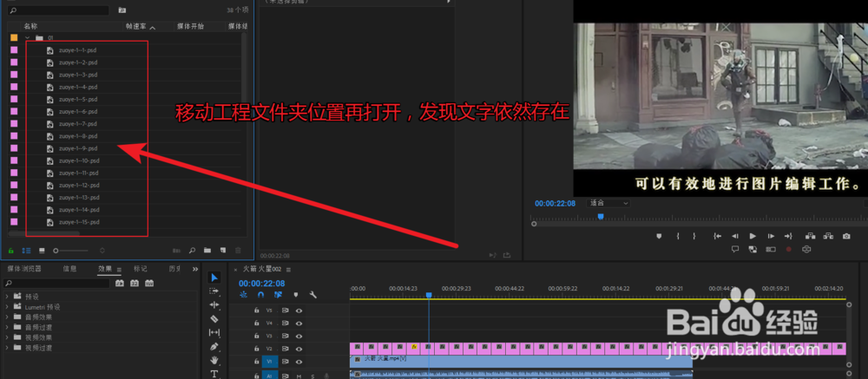Open the 效果 panel menu
The height and width of the screenshot is (379, 868).
tap(119, 270)
